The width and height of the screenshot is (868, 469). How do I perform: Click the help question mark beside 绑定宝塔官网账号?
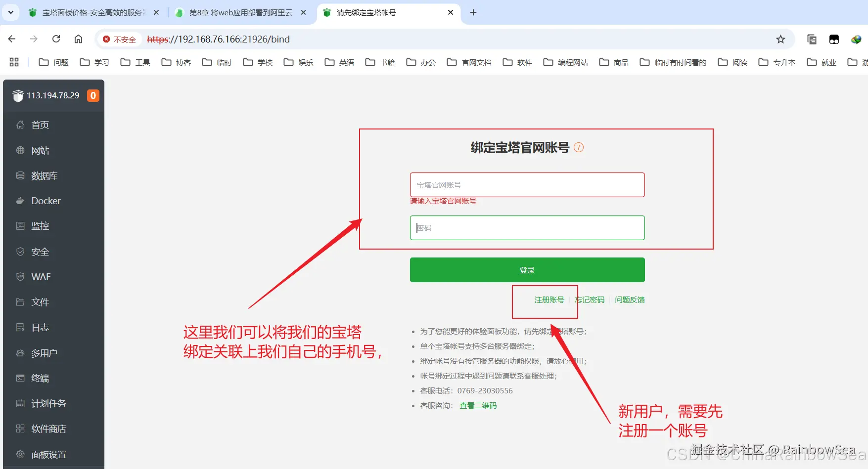(x=578, y=147)
